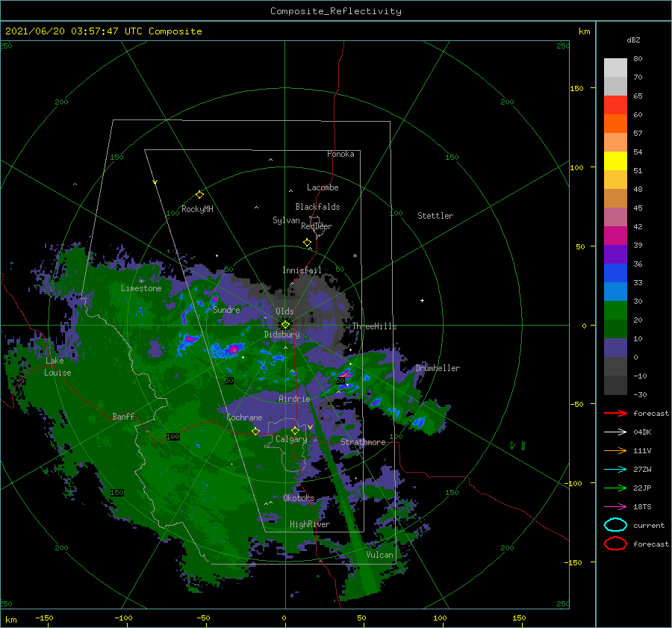This screenshot has height=628, width=672.
Task: Click the Innisfail city label
Action: (302, 270)
